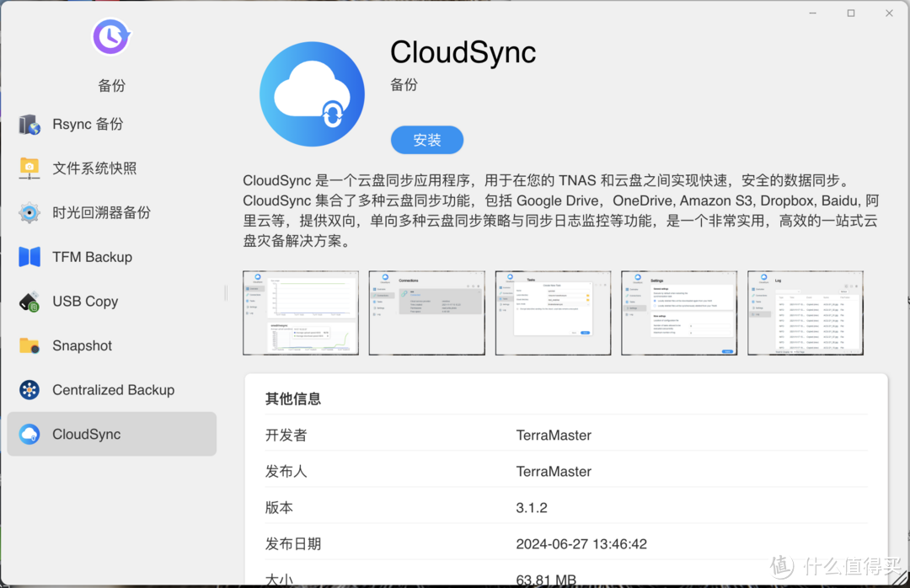Click the Snapshot folder icon
910x588 pixels.
tap(29, 345)
